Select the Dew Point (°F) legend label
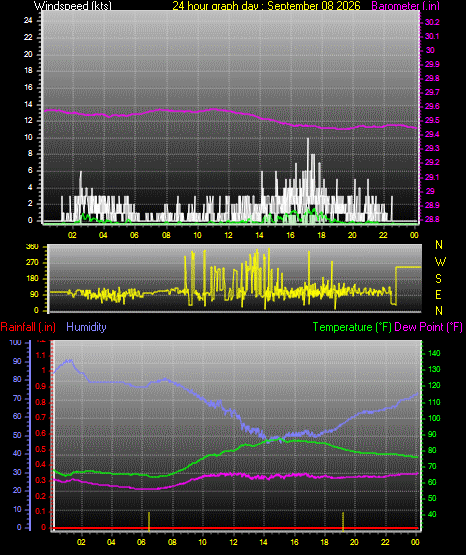Viewport: 466px width, 555px height. click(x=428, y=327)
